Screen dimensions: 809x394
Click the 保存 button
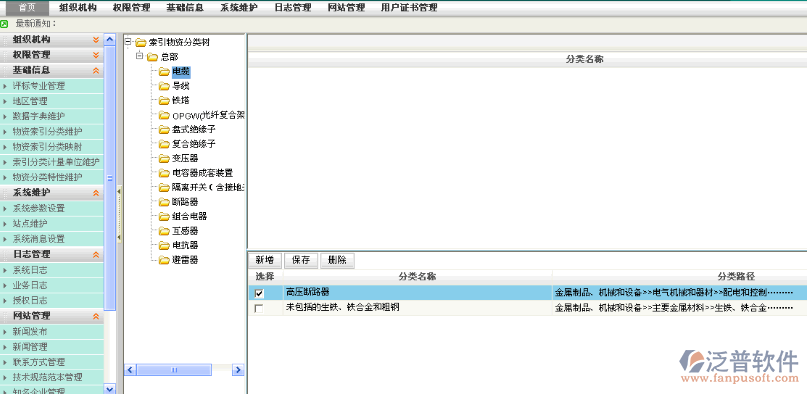tap(301, 260)
